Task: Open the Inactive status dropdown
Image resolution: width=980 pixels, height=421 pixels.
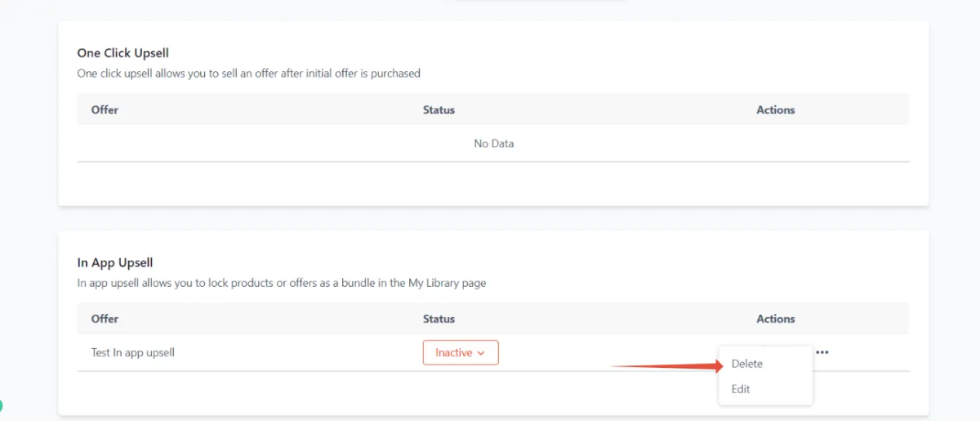Action: tap(461, 352)
